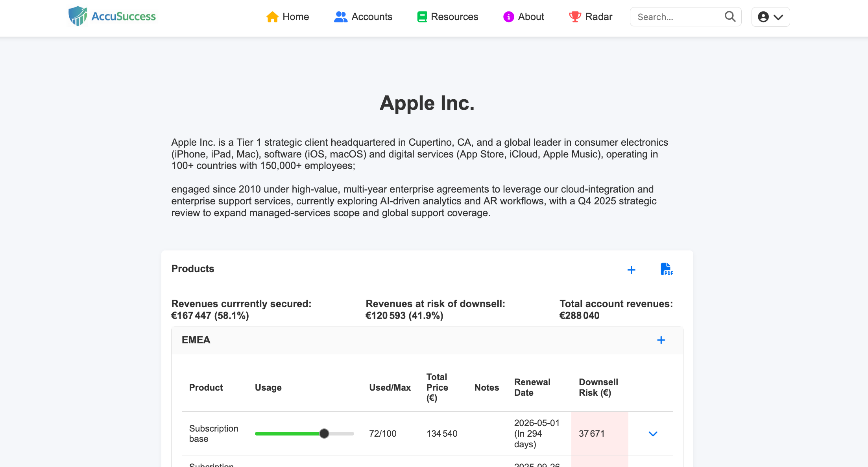
Task: Click the search magnifier icon
Action: (730, 17)
